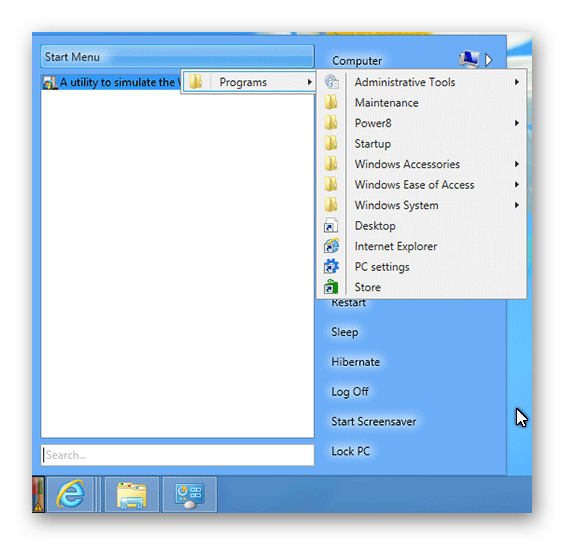Viewport: 564px width, 545px height.
Task: Expand Administrative Tools submenu arrow
Action: click(x=517, y=82)
